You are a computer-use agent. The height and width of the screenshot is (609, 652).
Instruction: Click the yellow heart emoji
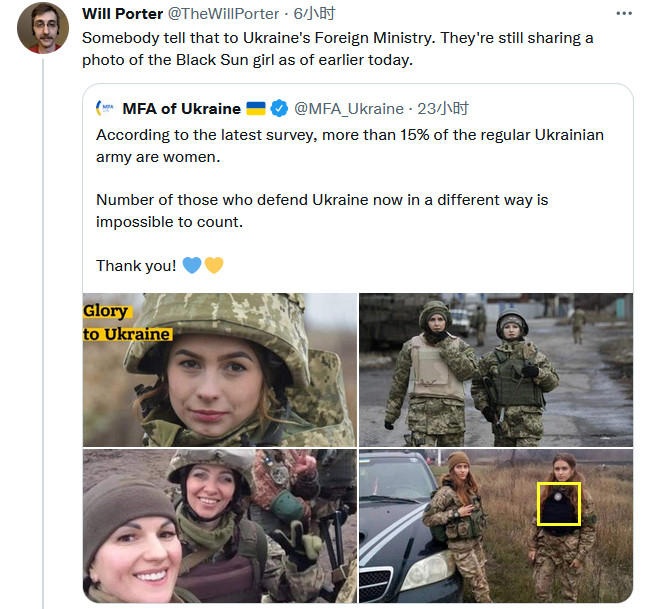[x=213, y=265]
